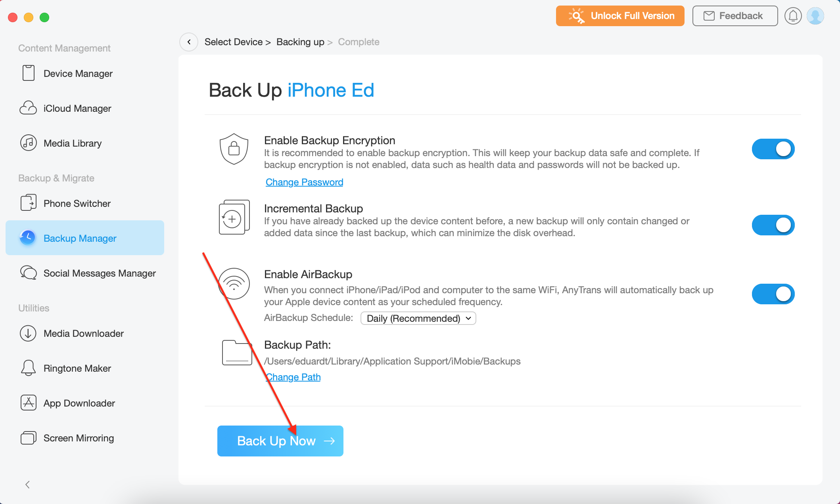The width and height of the screenshot is (840, 504).
Task: Open iCloud Manager from sidebar
Action: [x=77, y=109]
